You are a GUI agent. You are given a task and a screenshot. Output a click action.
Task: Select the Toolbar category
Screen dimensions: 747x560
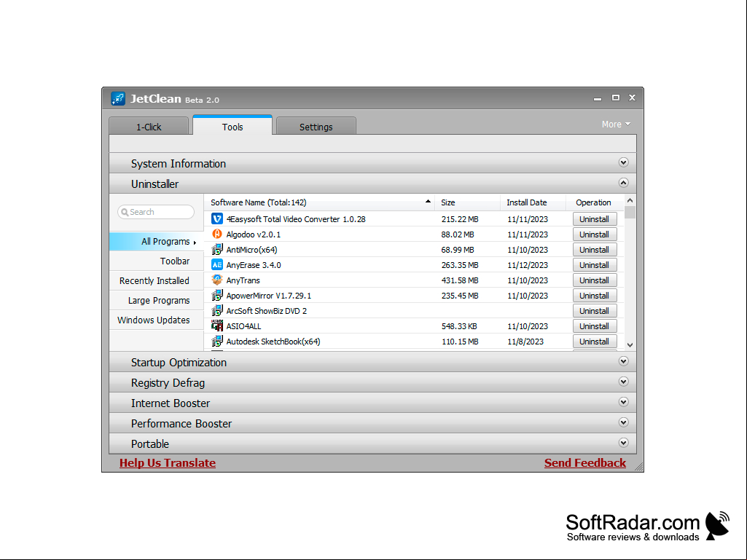156,261
